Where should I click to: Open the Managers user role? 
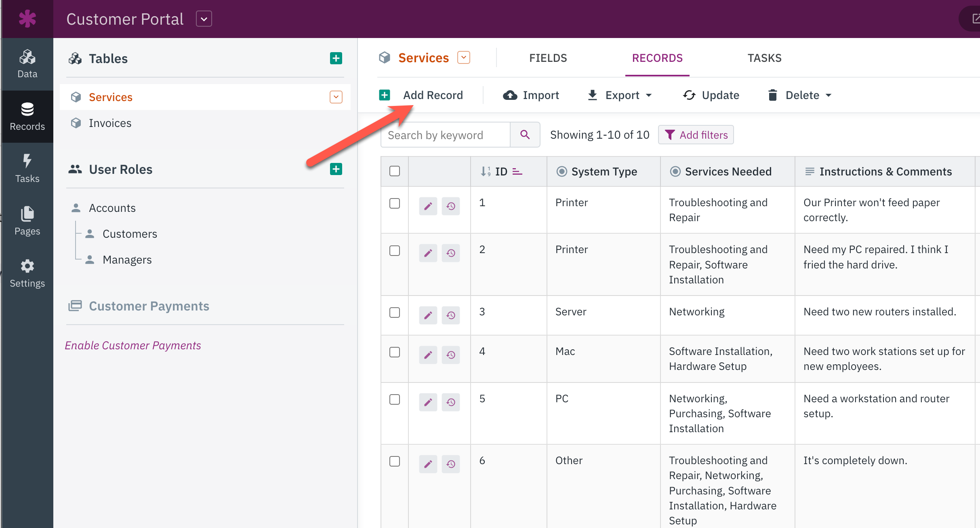click(127, 260)
